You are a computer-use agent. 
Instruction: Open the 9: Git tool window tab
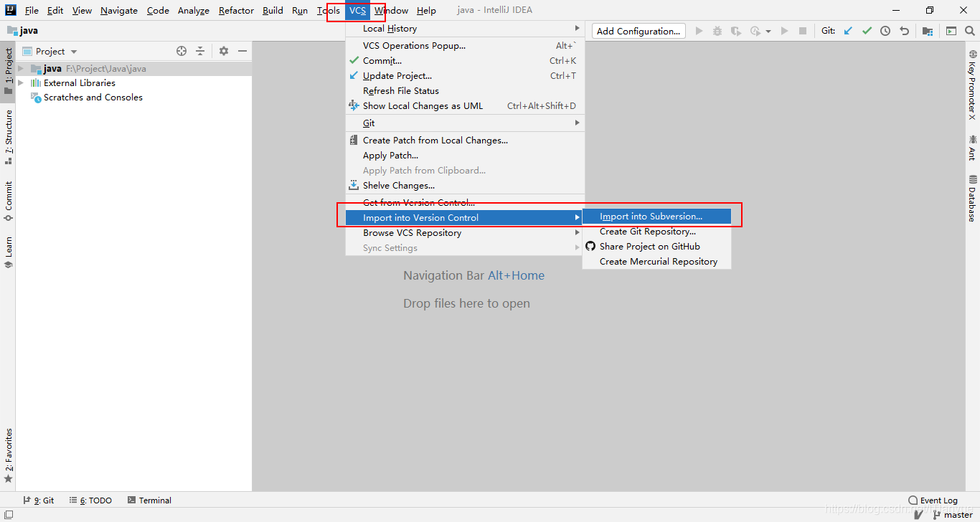click(x=39, y=500)
